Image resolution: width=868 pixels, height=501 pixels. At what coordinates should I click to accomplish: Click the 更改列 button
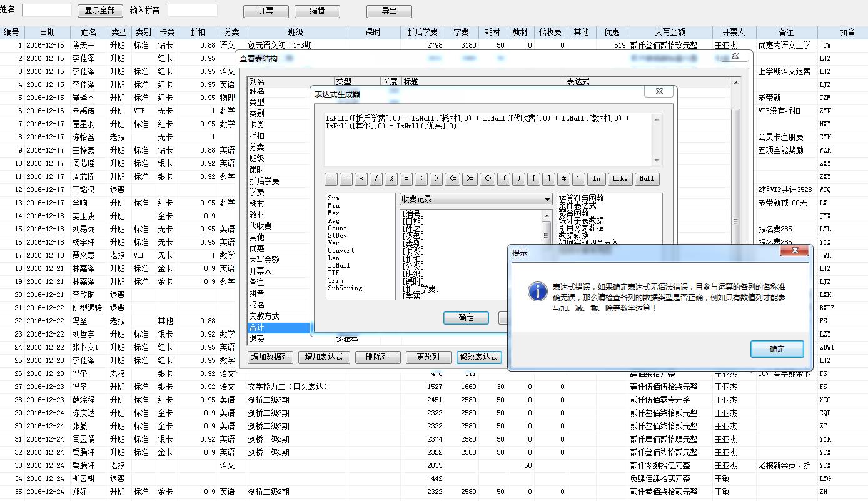click(x=428, y=357)
